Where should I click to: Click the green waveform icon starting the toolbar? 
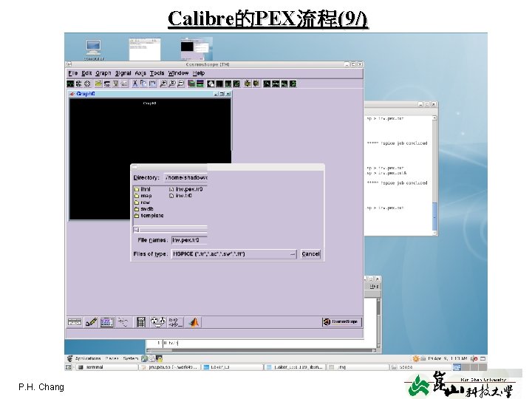pyautogui.click(x=71, y=83)
